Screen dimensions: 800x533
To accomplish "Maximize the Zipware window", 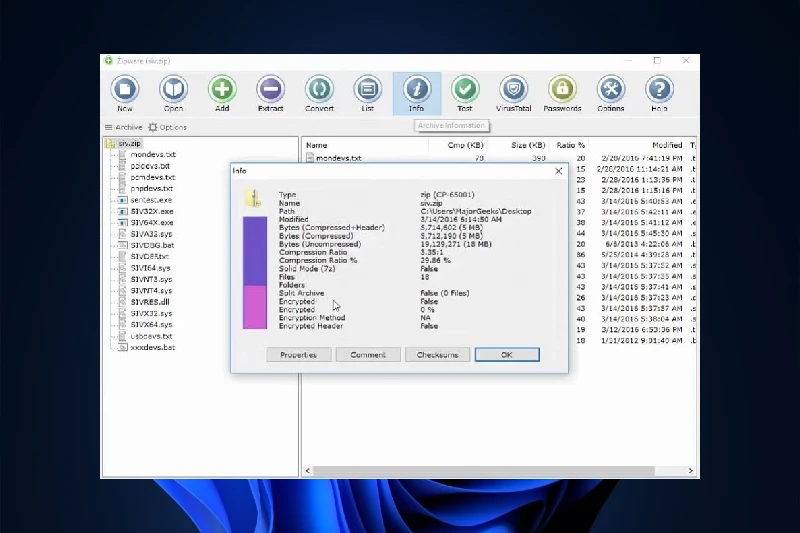I will (657, 61).
